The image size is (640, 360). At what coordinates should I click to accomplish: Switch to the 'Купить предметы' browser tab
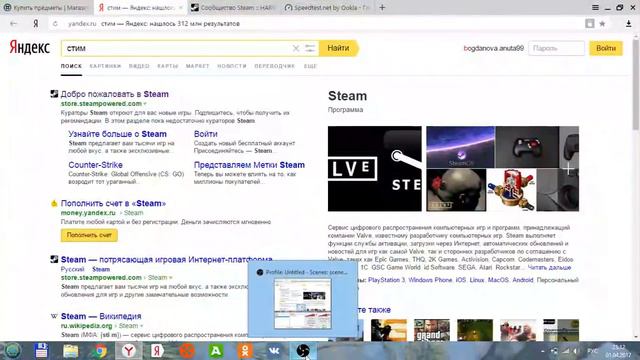(x=46, y=7)
